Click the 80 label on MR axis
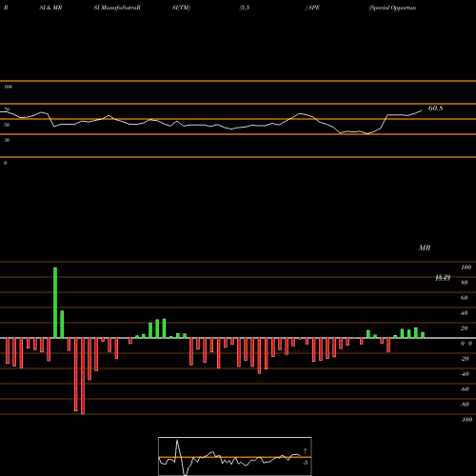 pyautogui.click(x=465, y=283)
